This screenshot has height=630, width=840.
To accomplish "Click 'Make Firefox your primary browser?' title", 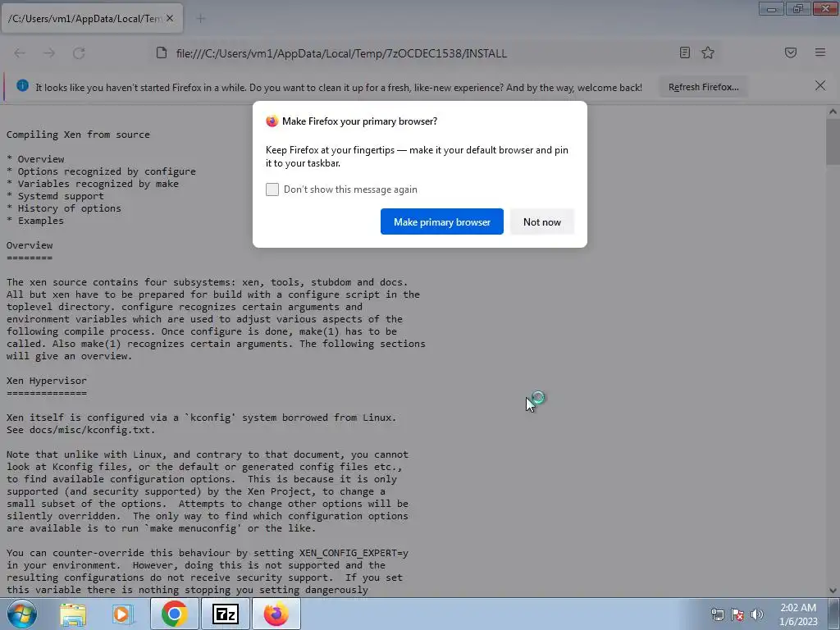I will tap(359, 121).
